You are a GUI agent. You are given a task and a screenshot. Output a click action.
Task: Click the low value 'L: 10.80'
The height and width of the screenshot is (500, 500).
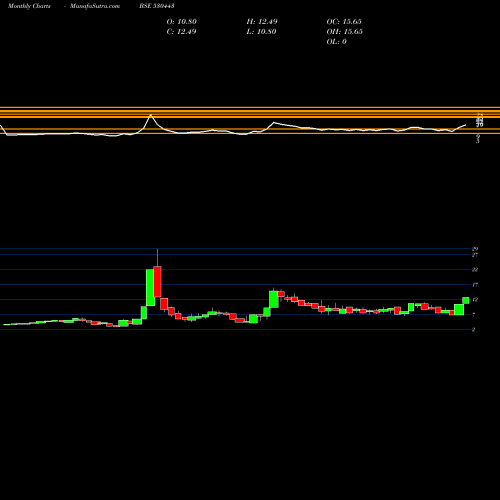point(261,32)
